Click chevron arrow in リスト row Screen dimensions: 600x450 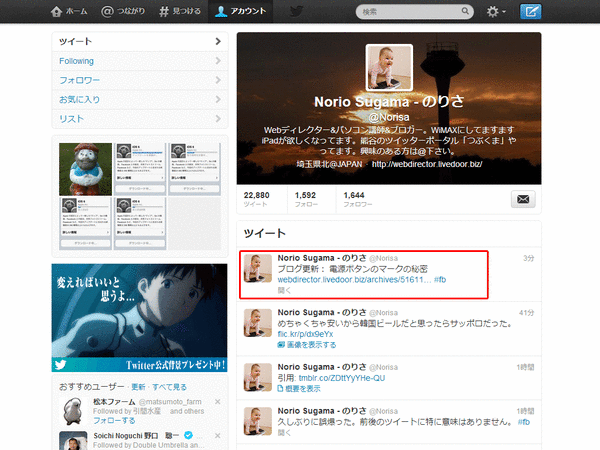218,119
